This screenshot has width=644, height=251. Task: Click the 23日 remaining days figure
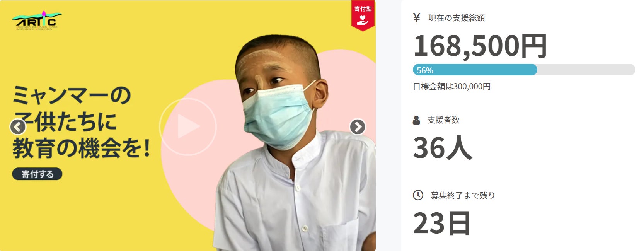pos(442,223)
